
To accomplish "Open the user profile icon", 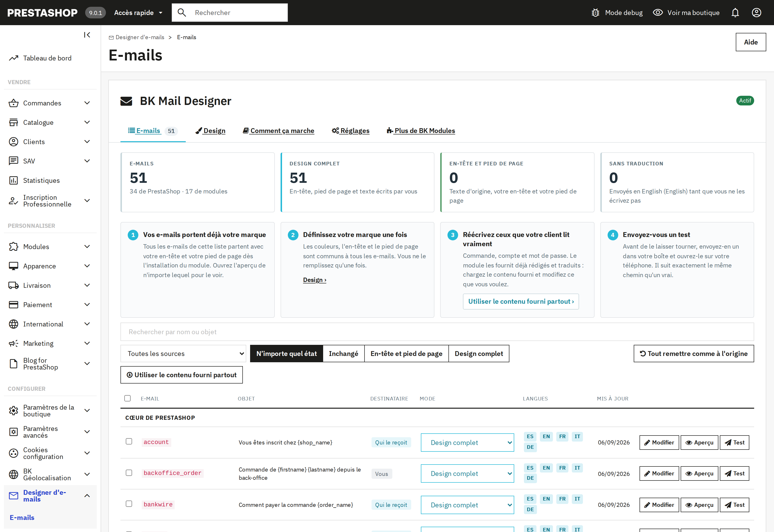I will pyautogui.click(x=756, y=13).
